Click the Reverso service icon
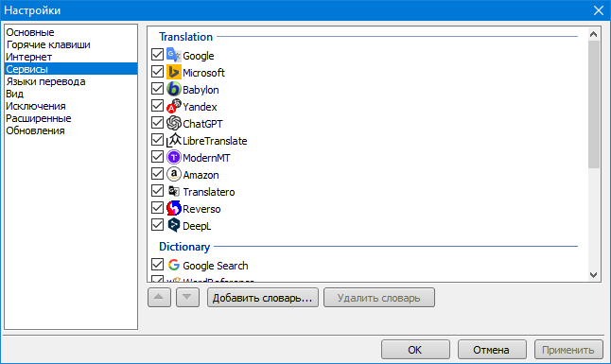Screen dimensions: 611x364 (174, 209)
